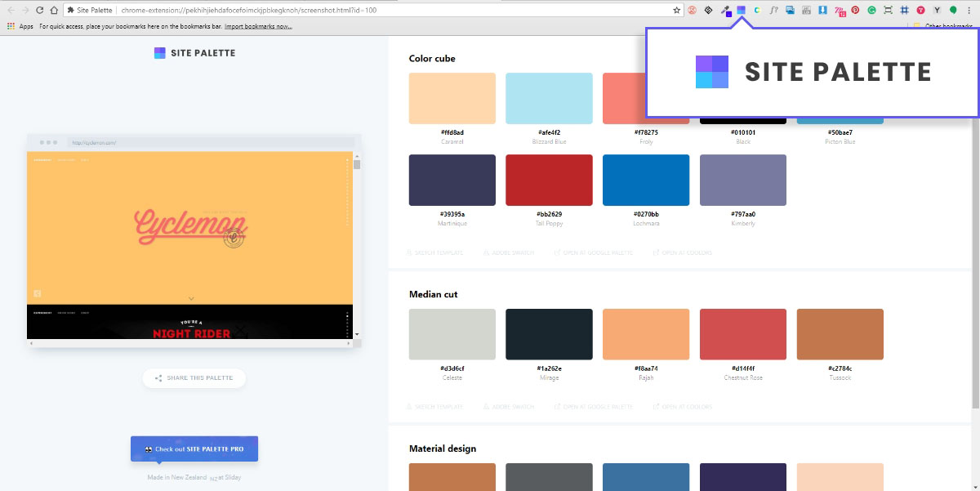
Task: Open the eyedropper color picker extension
Action: [725, 11]
